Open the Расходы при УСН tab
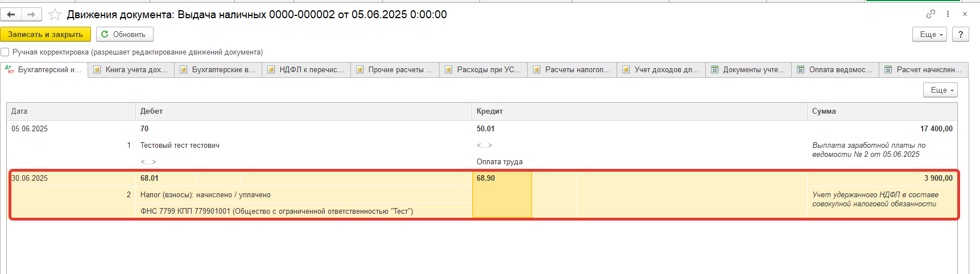 [x=484, y=69]
